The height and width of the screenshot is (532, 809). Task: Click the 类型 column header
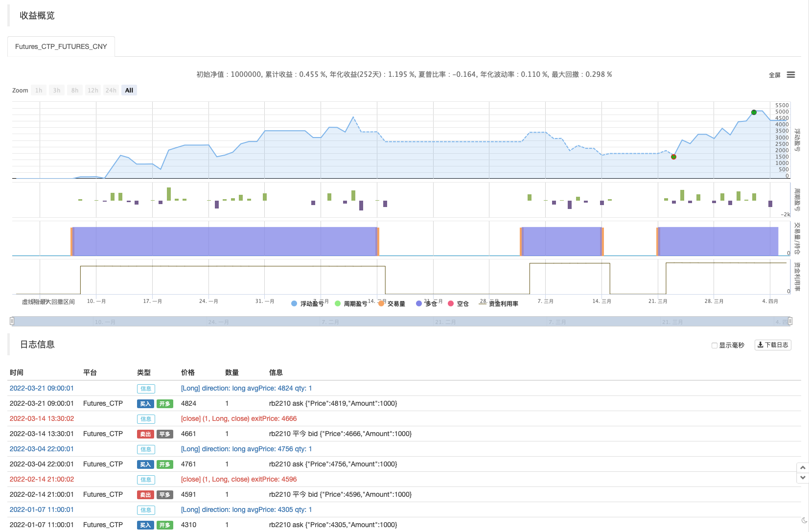point(144,372)
